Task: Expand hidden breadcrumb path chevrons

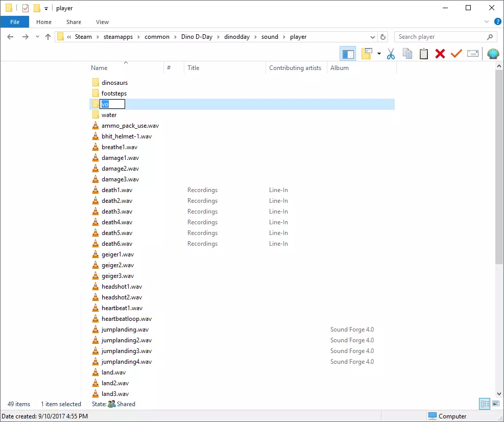Action: [x=69, y=37]
